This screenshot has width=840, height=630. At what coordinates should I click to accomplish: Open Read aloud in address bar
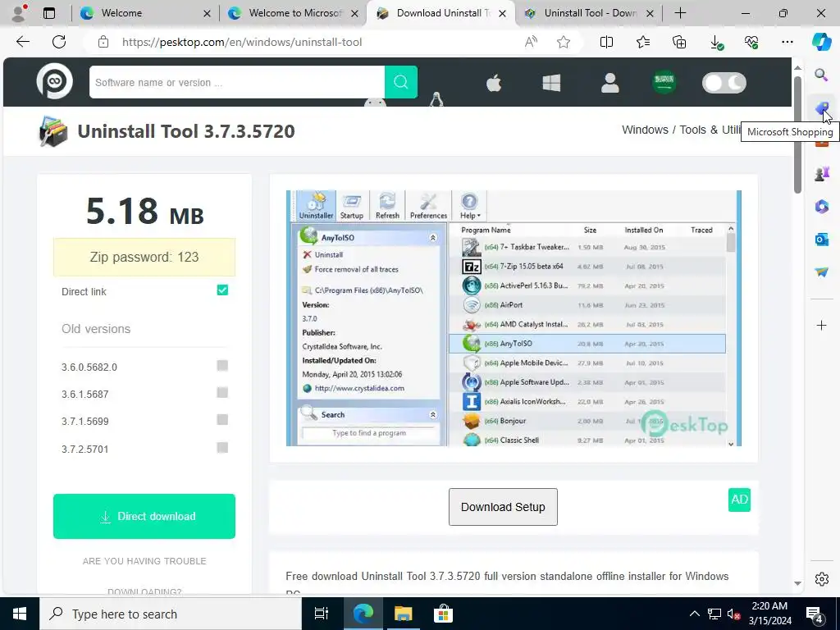click(531, 42)
